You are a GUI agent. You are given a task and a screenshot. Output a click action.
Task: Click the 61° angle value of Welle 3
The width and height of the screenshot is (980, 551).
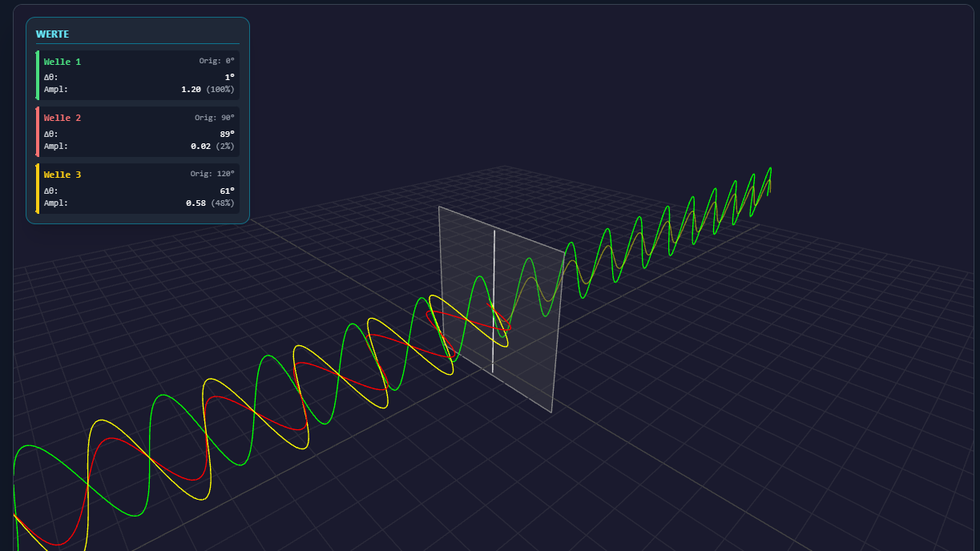tap(227, 191)
